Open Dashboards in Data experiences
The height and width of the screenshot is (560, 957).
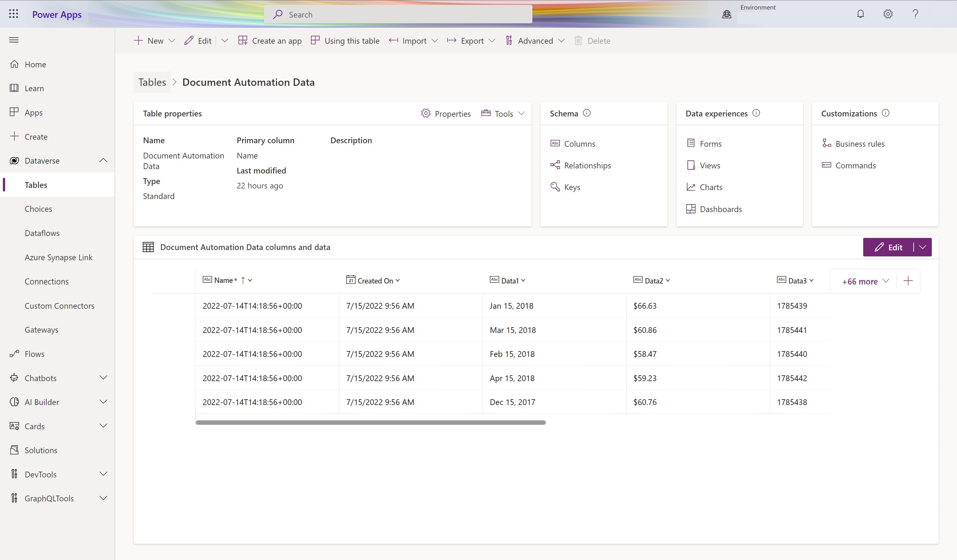[714, 209]
